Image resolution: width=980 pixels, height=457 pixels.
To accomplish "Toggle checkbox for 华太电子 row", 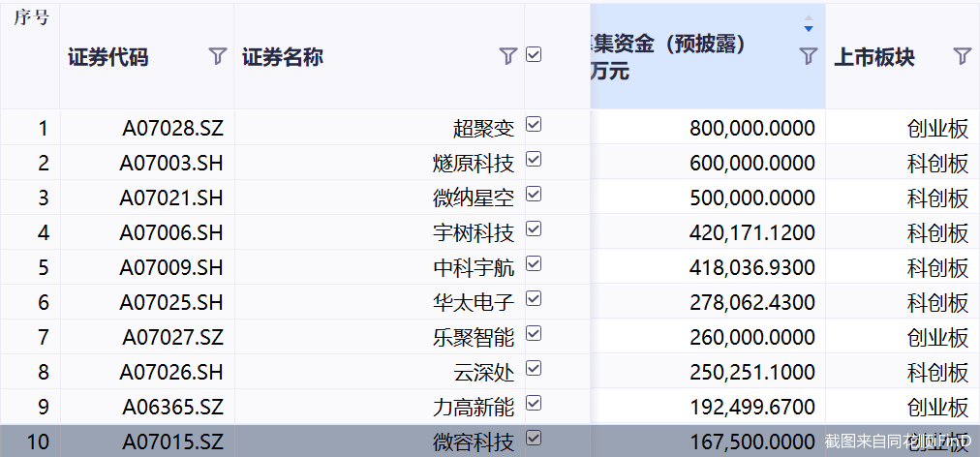I will pyautogui.click(x=534, y=299).
